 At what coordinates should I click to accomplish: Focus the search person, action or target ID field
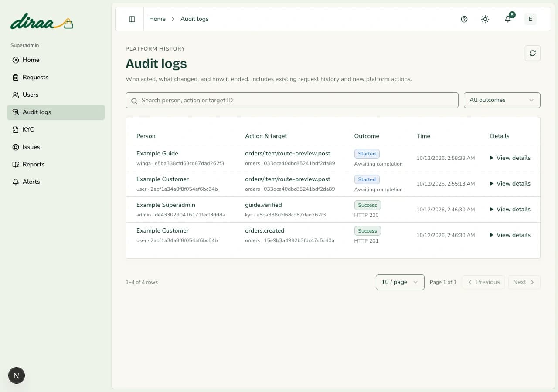click(292, 100)
